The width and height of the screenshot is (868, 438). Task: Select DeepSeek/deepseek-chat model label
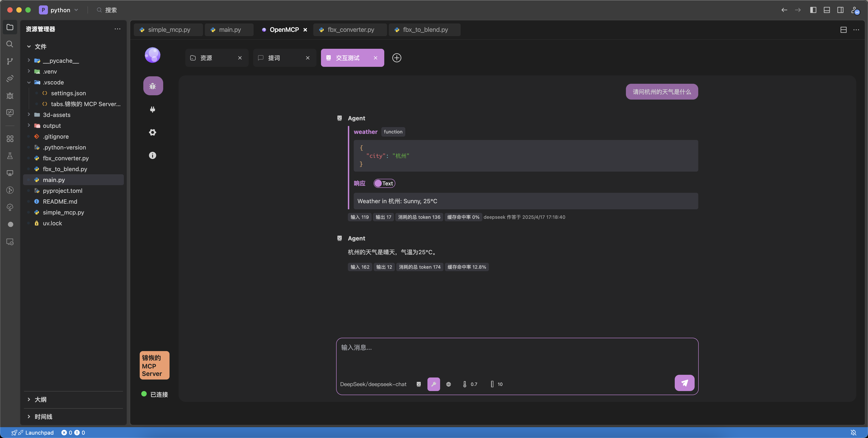[x=373, y=384]
